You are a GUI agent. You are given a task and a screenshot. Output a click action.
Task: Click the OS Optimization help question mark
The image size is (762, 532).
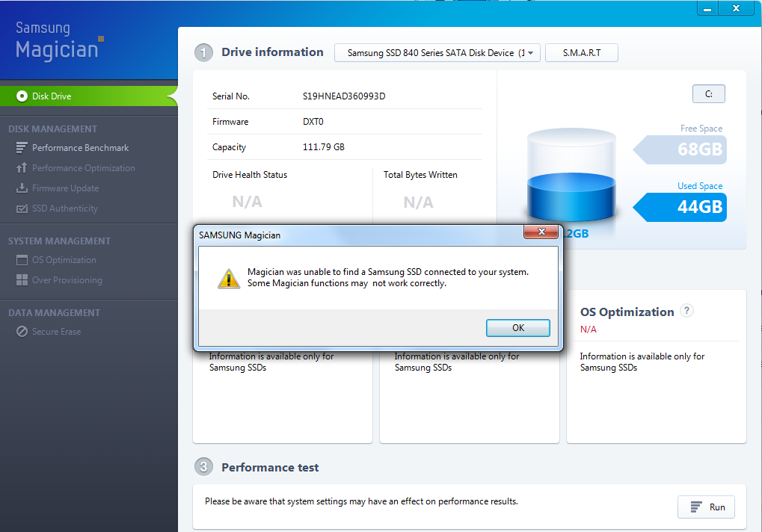point(686,311)
